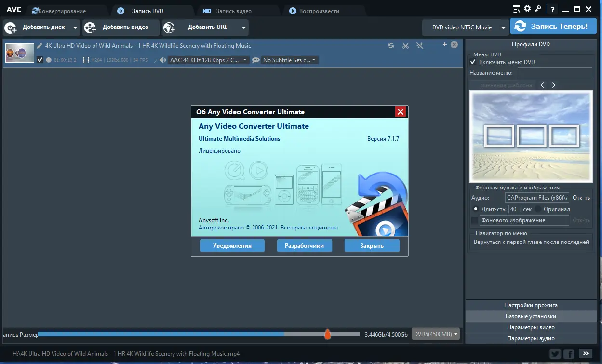This screenshot has height=364, width=602.
Task: Select the Оригинал radio button
Action: click(x=537, y=209)
